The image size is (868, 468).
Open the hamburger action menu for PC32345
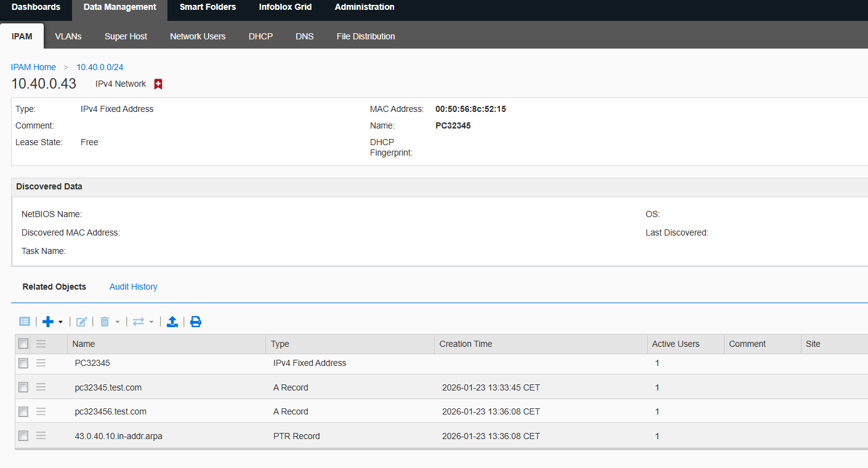(x=41, y=363)
